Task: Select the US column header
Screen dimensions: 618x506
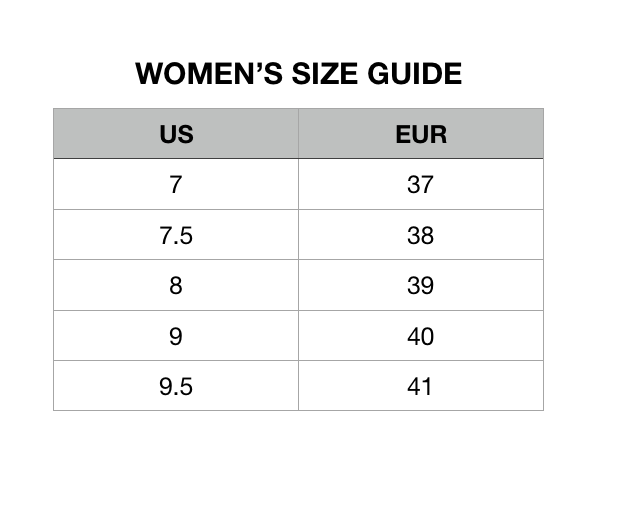Action: click(176, 134)
